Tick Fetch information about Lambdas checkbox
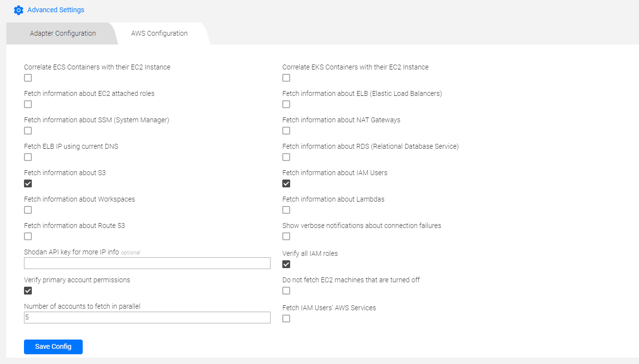 point(286,210)
